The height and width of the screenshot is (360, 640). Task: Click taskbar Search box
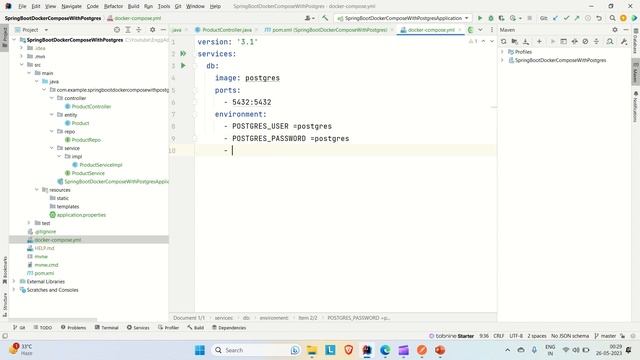tap(257, 350)
